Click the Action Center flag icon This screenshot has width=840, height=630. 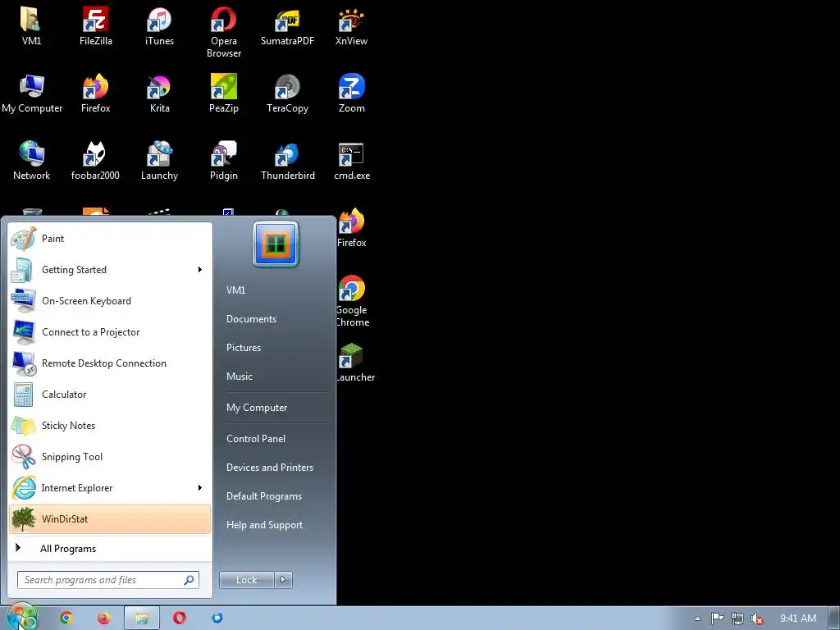(x=717, y=619)
